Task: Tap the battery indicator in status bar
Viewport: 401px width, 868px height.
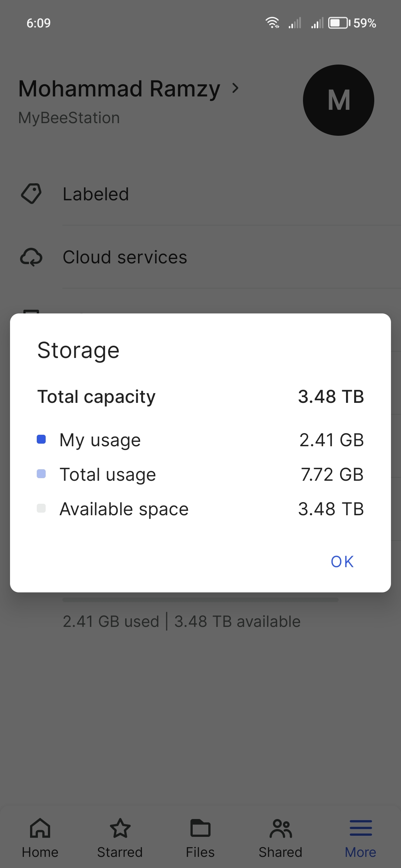Action: pos(339,23)
